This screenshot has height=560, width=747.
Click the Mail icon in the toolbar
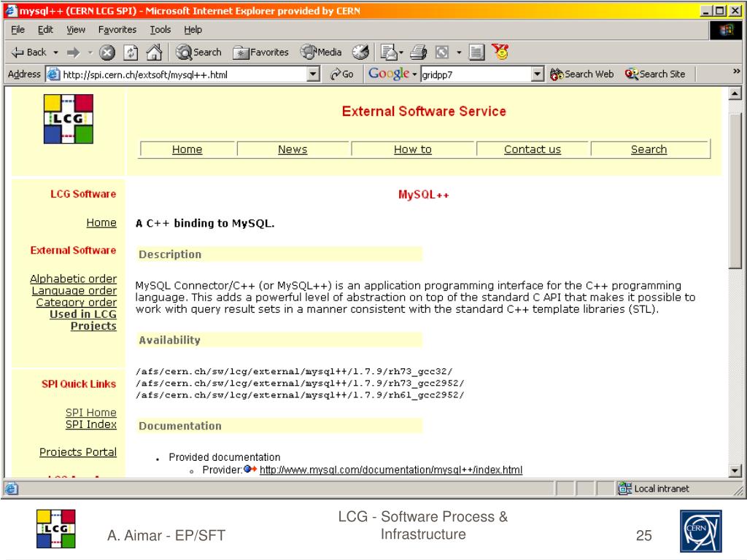389,52
